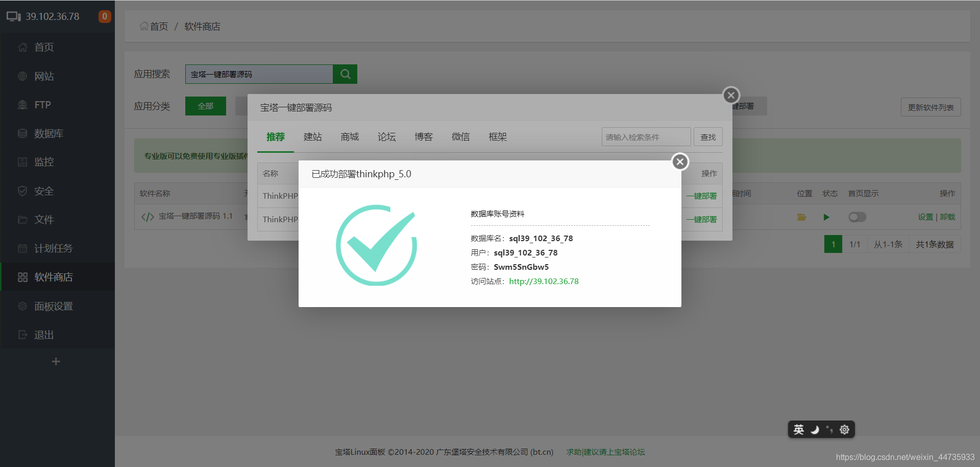Click the password value Swm5SnGbw5
The height and width of the screenshot is (467, 980).
[521, 267]
